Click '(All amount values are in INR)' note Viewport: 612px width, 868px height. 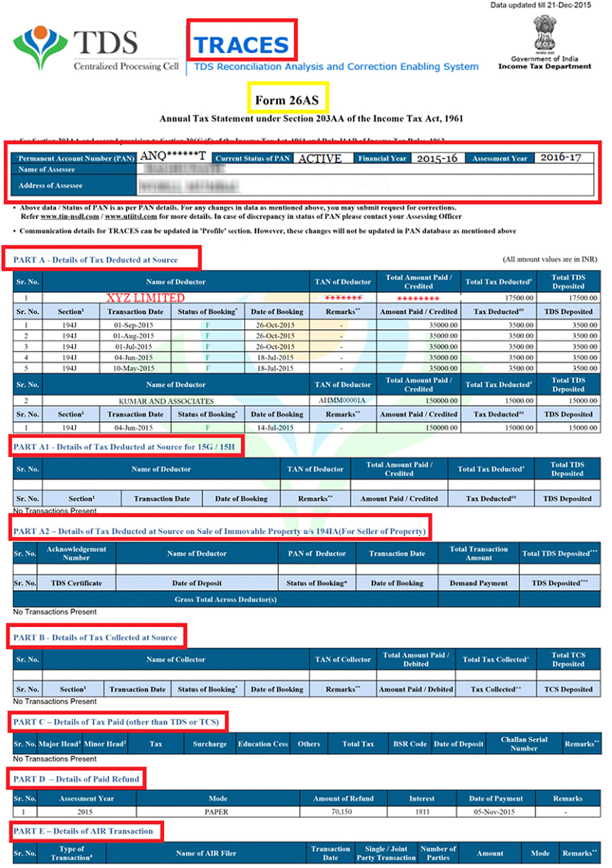(x=550, y=259)
